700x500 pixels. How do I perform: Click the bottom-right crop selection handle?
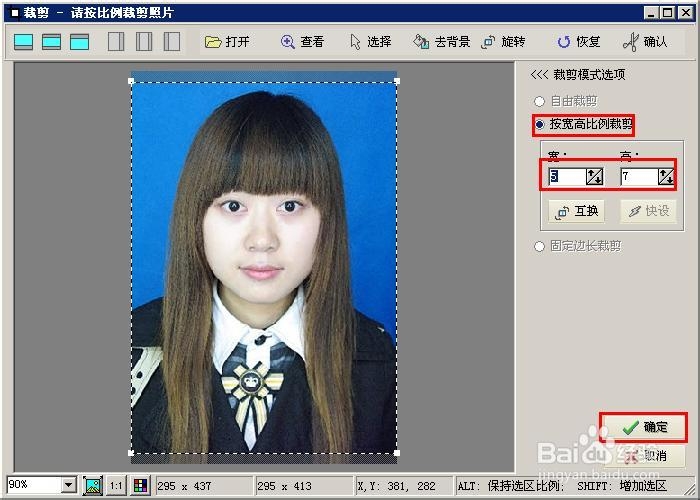[x=397, y=453]
